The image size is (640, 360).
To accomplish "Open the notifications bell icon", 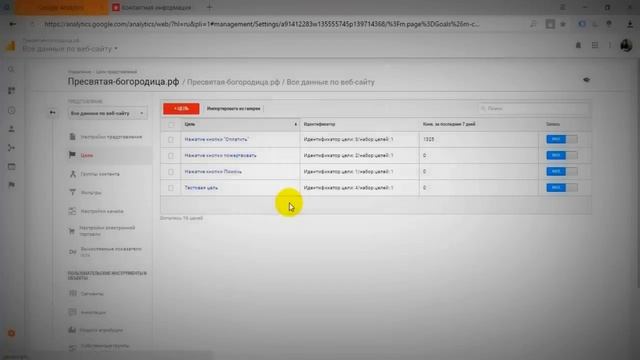I will tap(578, 45).
